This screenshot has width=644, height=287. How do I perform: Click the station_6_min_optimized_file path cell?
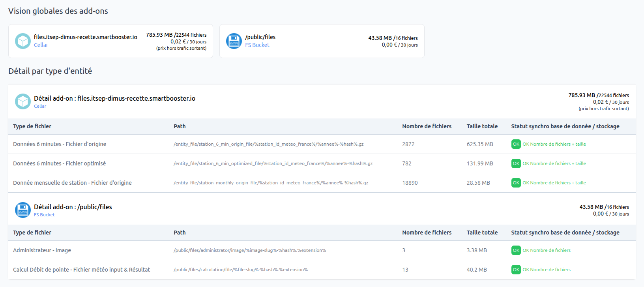[x=273, y=163]
